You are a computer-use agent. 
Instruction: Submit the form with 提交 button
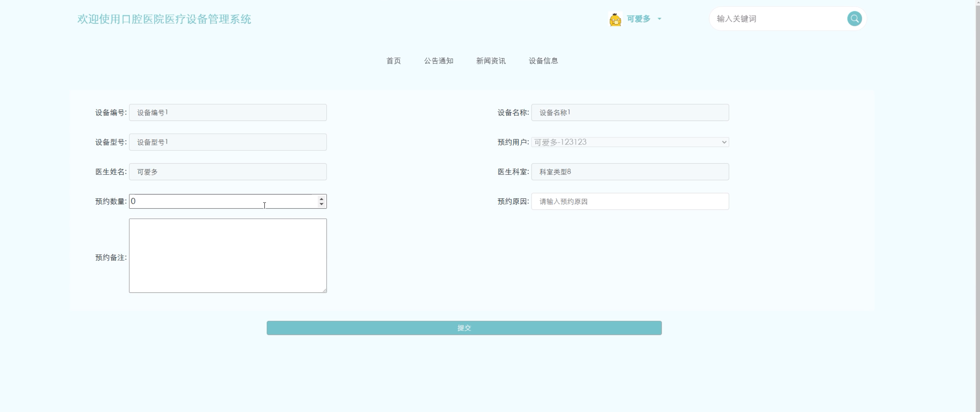pos(464,328)
